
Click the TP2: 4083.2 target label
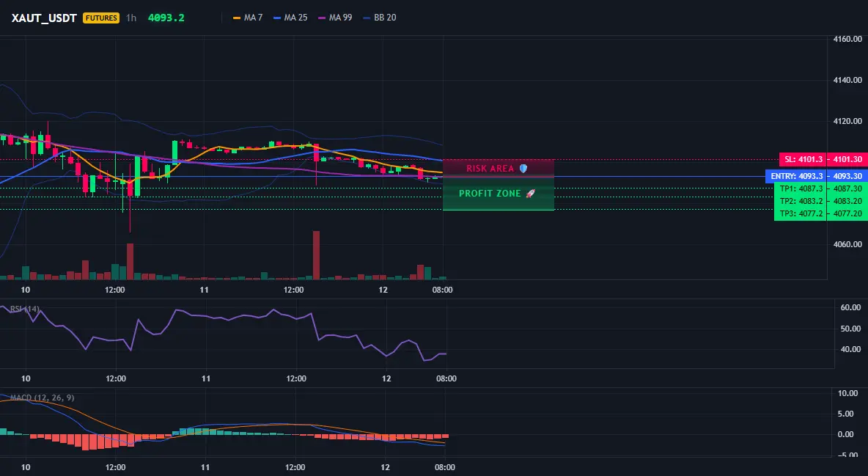801,201
